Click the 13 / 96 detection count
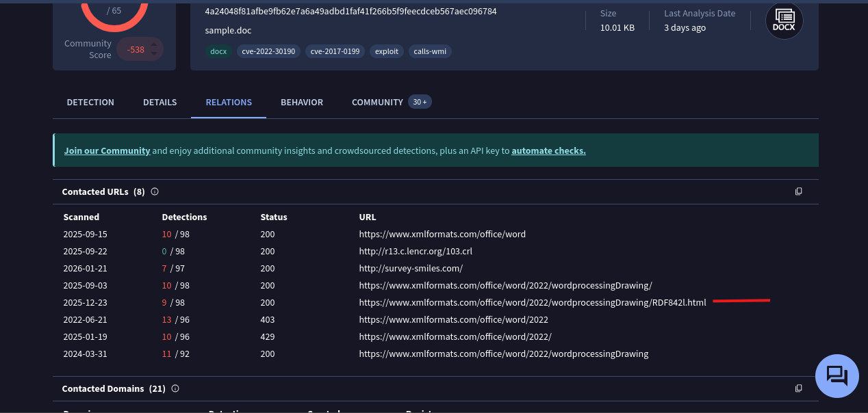The height and width of the screenshot is (413, 868). [176, 319]
